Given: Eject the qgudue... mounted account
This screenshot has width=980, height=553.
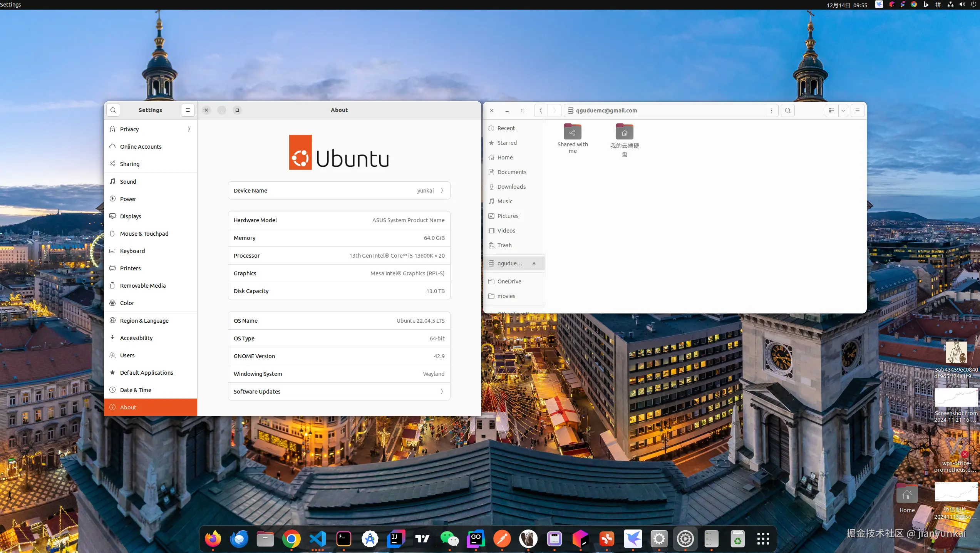Looking at the screenshot, I should click(534, 263).
